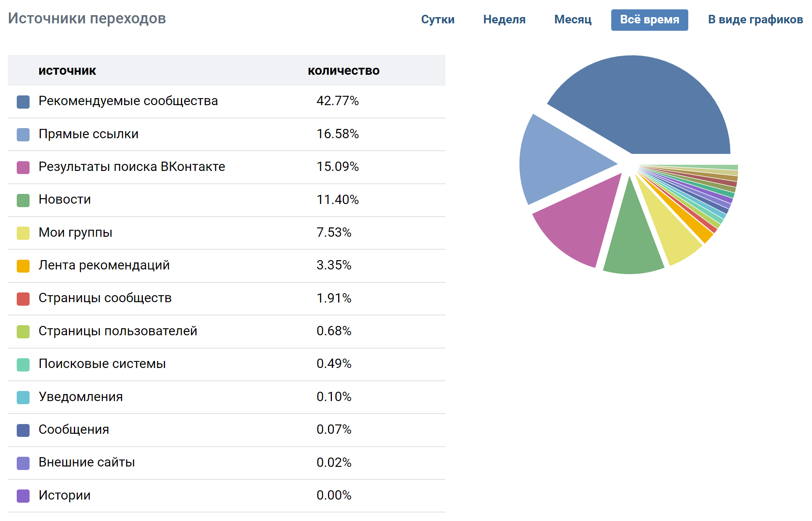Click the количество column header
812x521 pixels.
click(x=344, y=70)
